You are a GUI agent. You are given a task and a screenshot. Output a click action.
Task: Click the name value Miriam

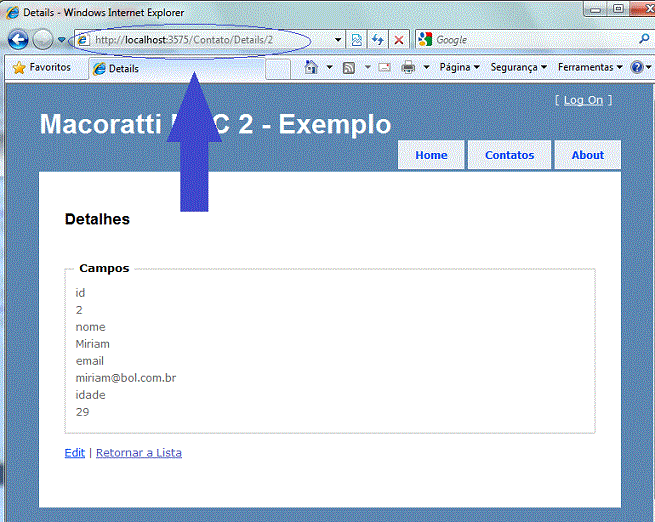coord(92,344)
